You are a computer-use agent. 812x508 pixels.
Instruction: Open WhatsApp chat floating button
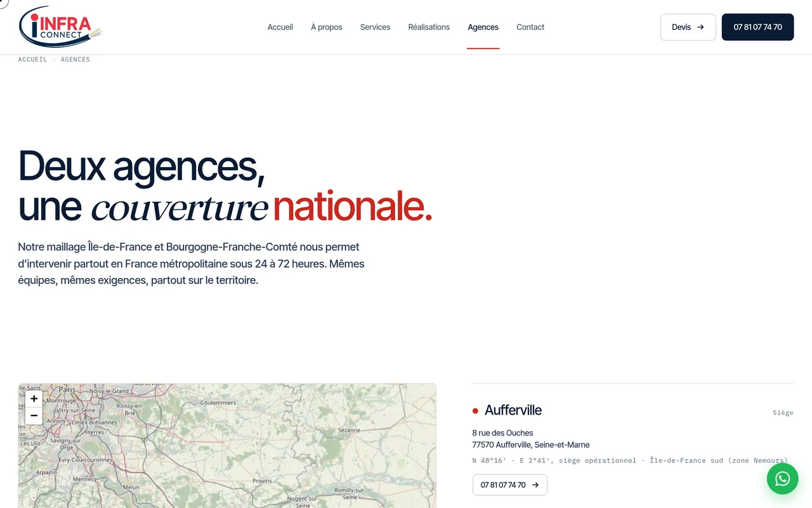click(x=782, y=479)
